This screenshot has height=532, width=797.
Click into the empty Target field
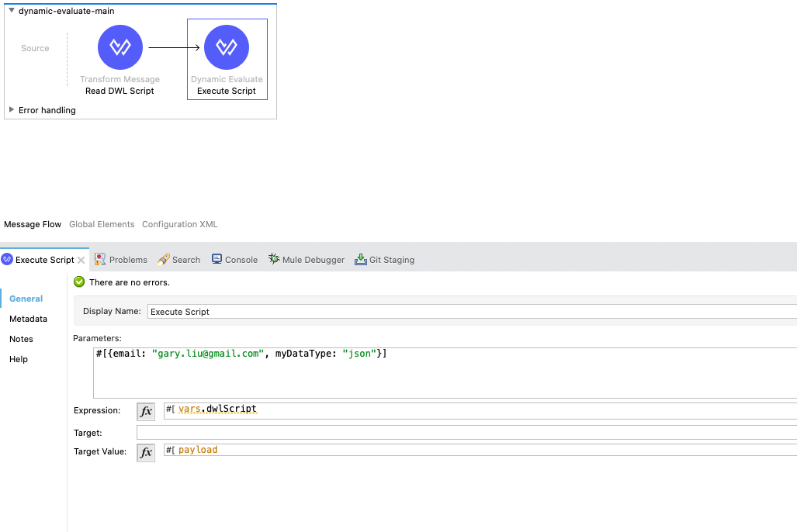pyautogui.click(x=466, y=432)
